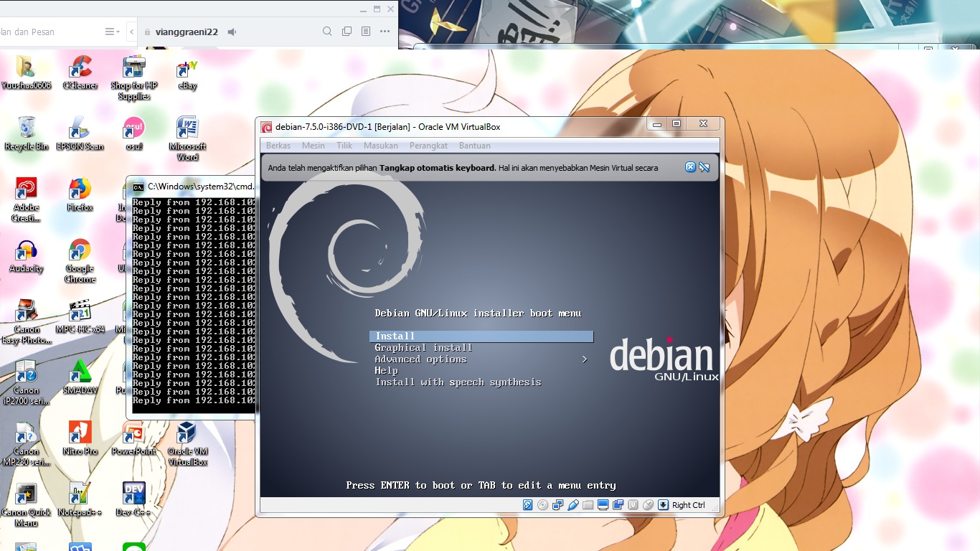Open the Perangkat menu in VirtualBox

[428, 146]
